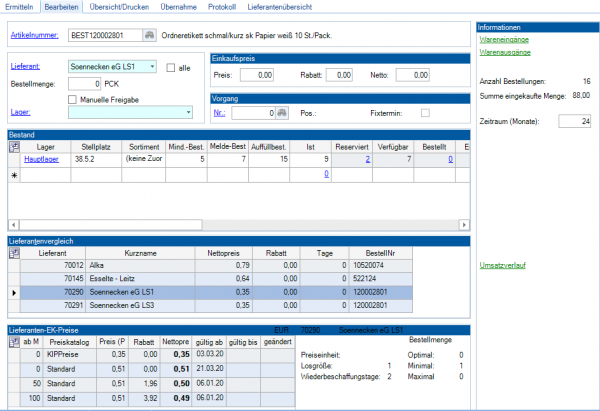Open the Wareneingänge link
Screen dimensions: 600x411
[505, 39]
